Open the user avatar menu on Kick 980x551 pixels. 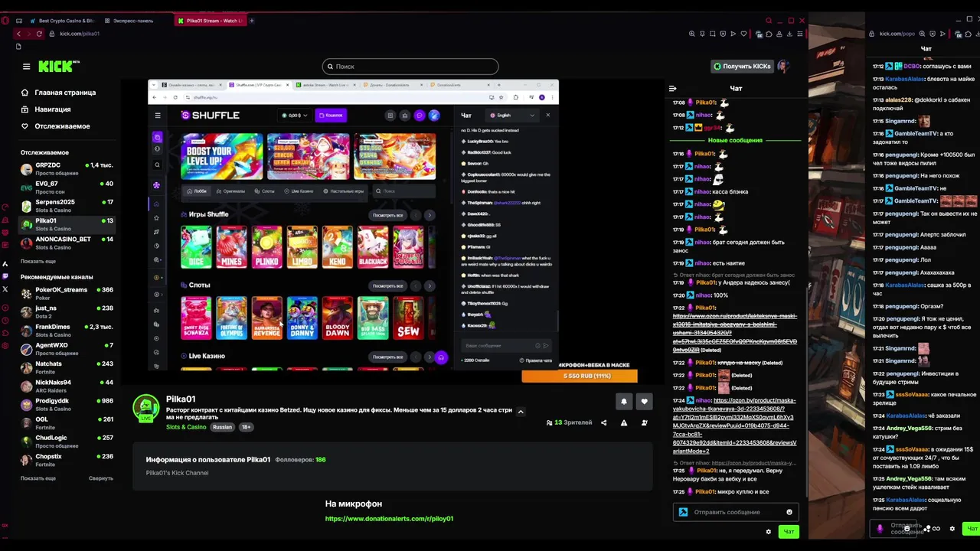click(x=783, y=67)
